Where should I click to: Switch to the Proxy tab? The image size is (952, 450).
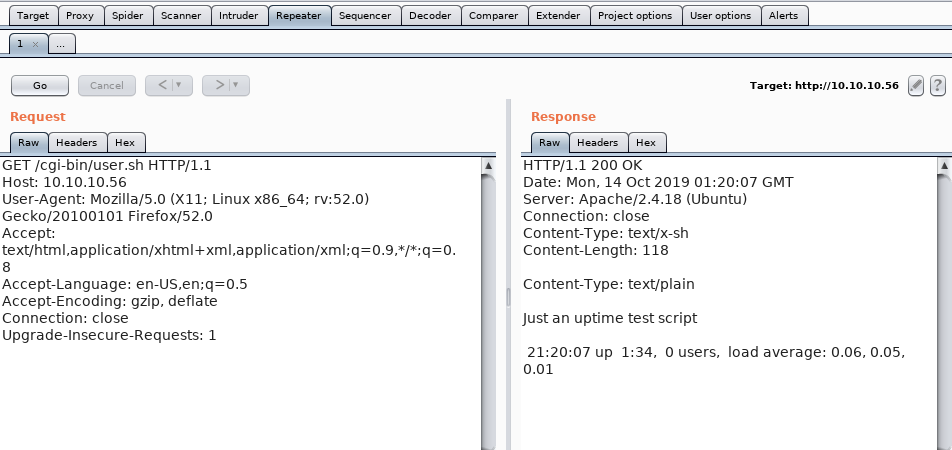[x=80, y=16]
